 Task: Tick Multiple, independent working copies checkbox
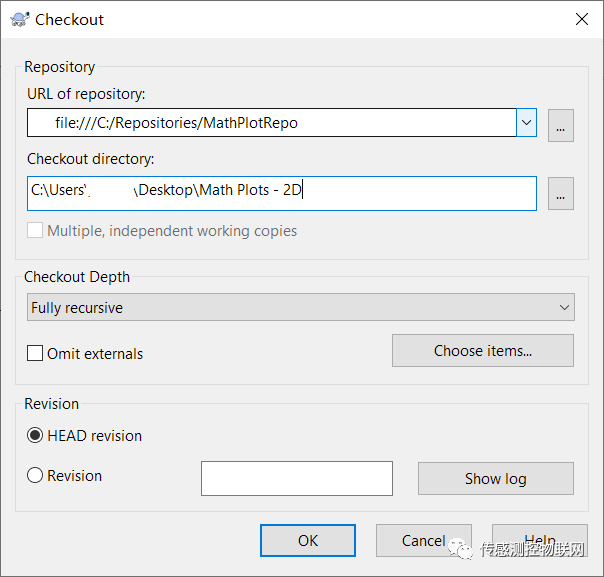(x=36, y=230)
